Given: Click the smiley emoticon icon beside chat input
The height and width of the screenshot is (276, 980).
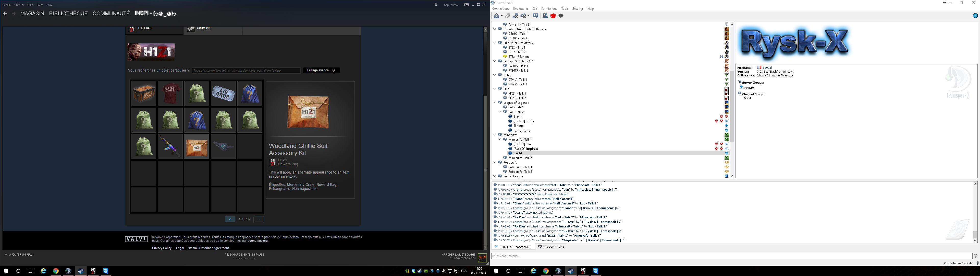Looking at the screenshot, I should point(975,256).
